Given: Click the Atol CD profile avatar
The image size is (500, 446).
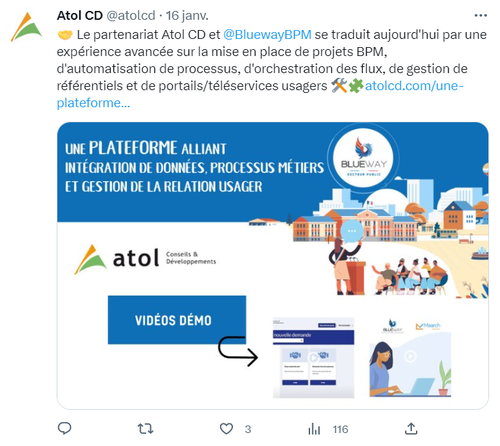Looking at the screenshot, I should point(26,27).
